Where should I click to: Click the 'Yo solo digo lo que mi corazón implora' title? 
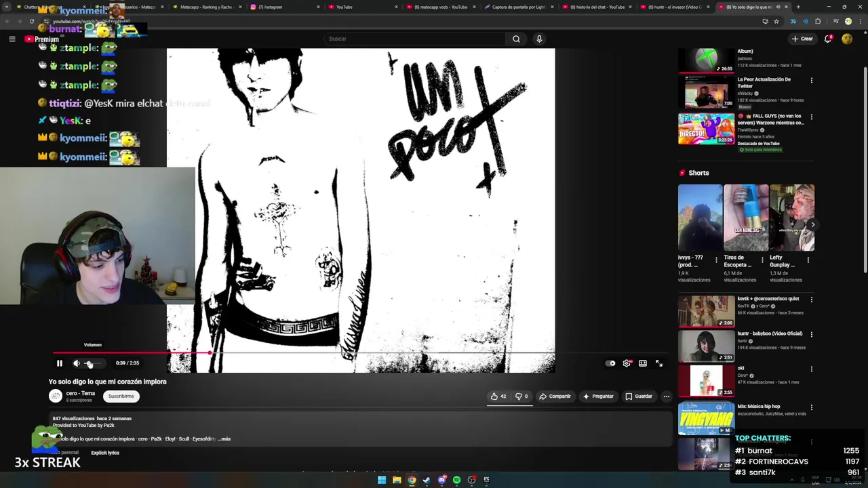click(107, 382)
